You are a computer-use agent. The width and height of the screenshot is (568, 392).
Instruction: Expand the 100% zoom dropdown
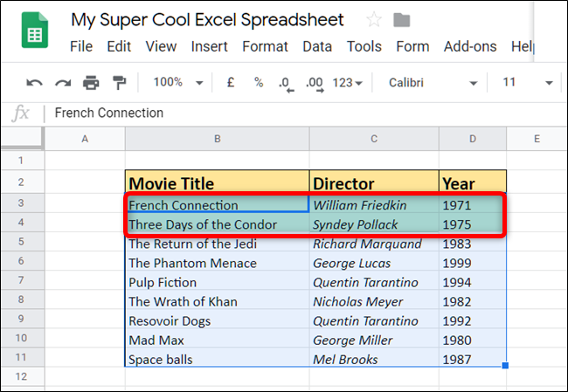177,83
